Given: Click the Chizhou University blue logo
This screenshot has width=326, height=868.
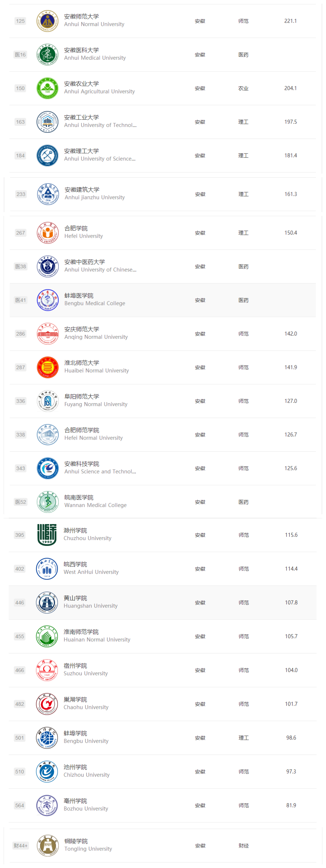Looking at the screenshot, I should 47,772.
